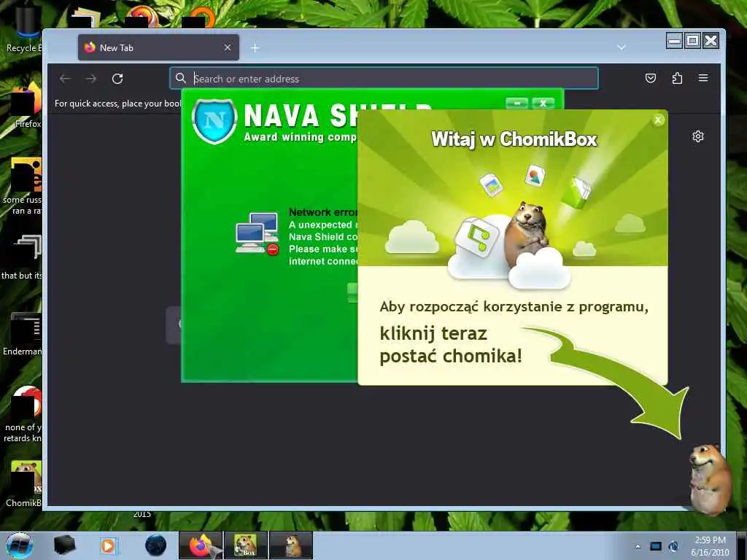Viewport: 747px width, 560px height.
Task: Switch to the hamster taskbar button
Action: [291, 545]
